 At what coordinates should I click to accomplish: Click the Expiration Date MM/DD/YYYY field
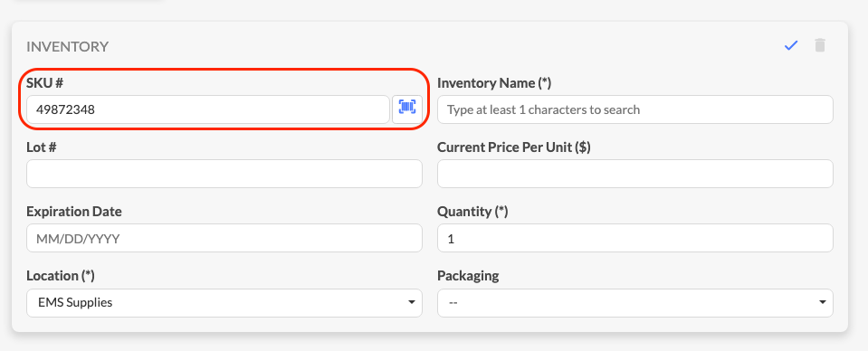224,238
